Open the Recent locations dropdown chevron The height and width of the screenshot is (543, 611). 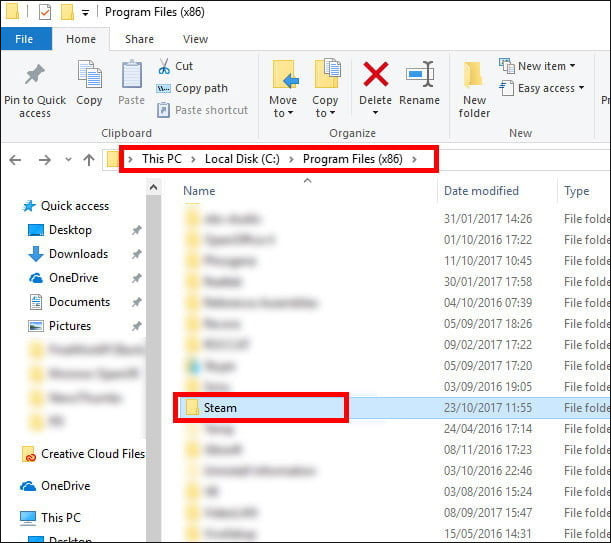(x=68, y=159)
